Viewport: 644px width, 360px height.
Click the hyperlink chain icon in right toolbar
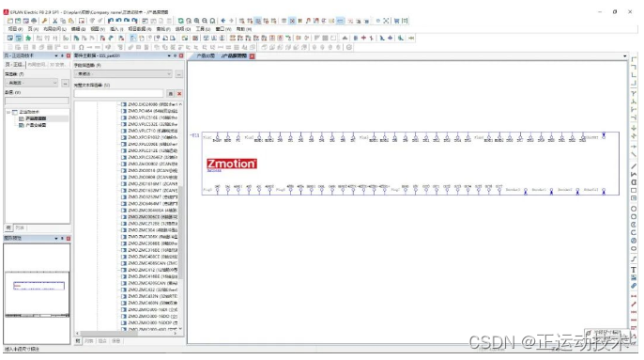coord(634,286)
